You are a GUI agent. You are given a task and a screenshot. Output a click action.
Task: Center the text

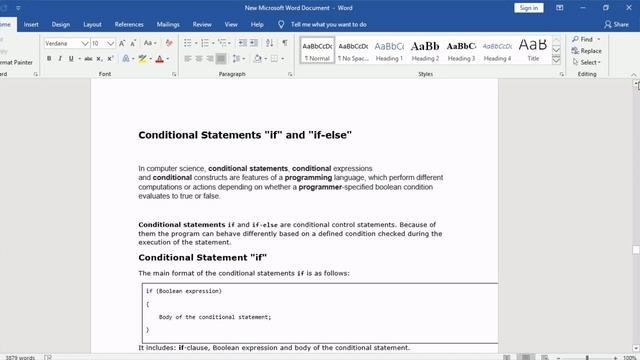pyautogui.click(x=199, y=59)
